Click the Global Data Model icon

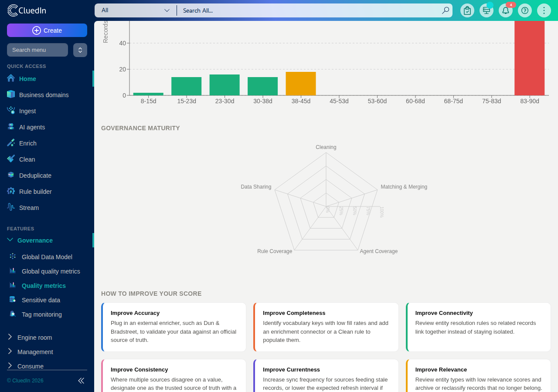point(13,257)
